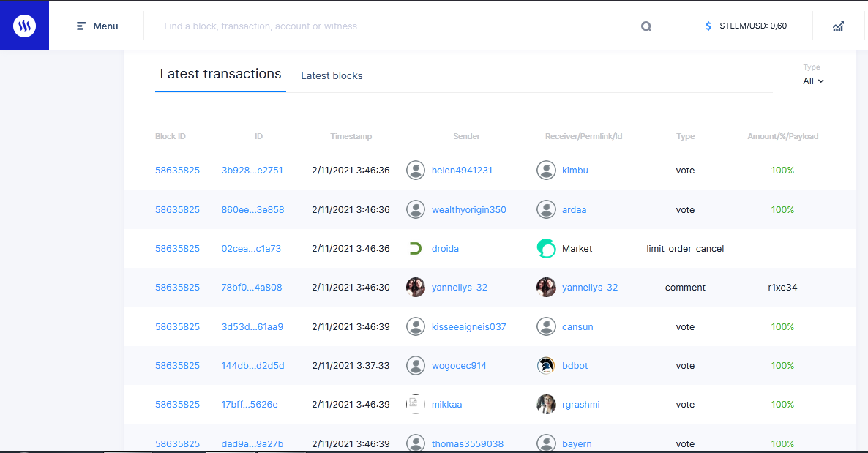This screenshot has height=453, width=868.
Task: Click sender yannellys-32 photo avatar
Action: (x=416, y=288)
